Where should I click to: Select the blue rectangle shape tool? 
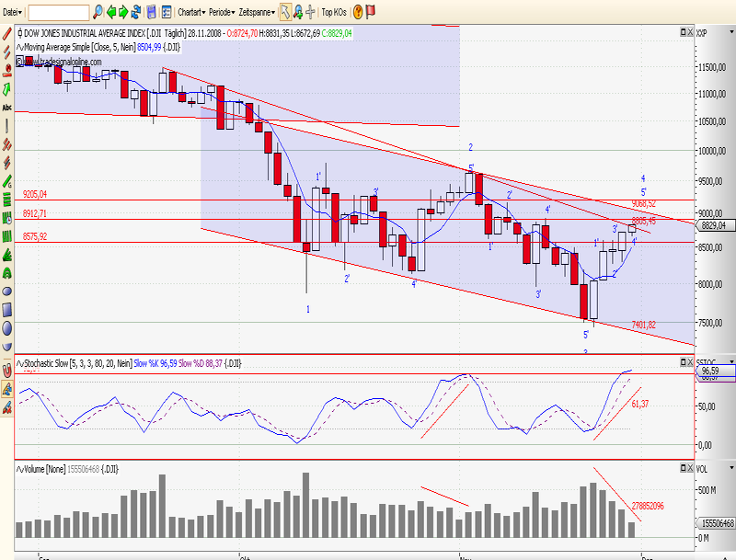click(x=7, y=310)
